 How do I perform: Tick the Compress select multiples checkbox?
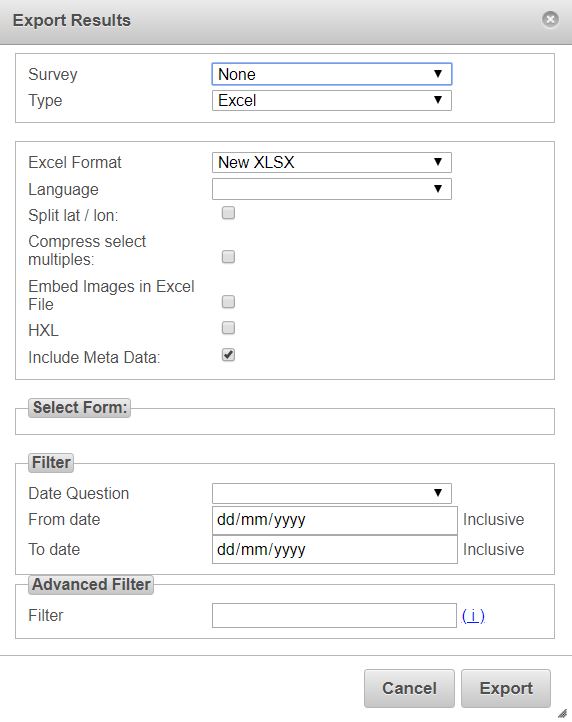click(x=228, y=256)
